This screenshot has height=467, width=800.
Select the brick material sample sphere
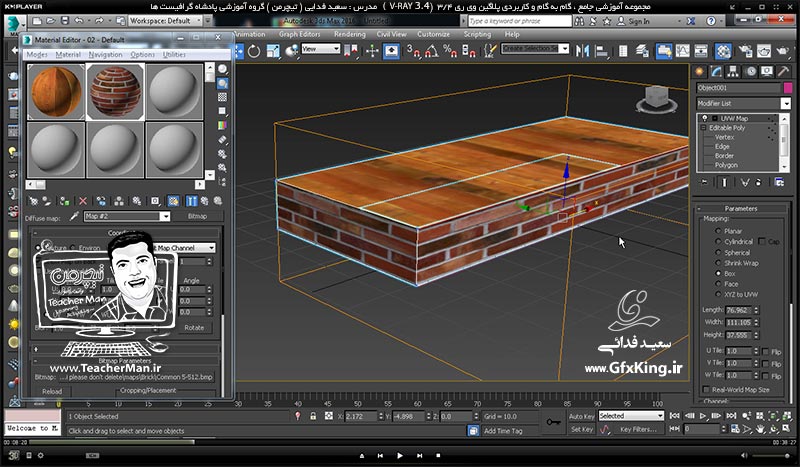(x=115, y=92)
